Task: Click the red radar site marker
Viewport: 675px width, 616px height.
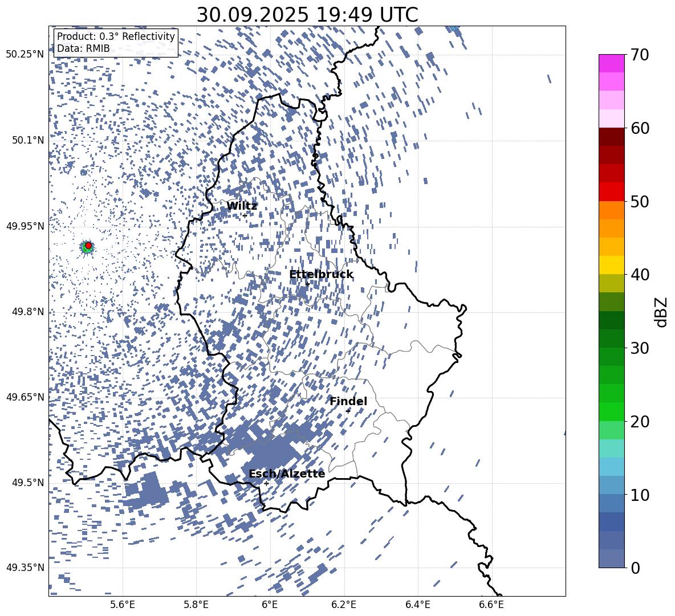Action: tap(88, 246)
